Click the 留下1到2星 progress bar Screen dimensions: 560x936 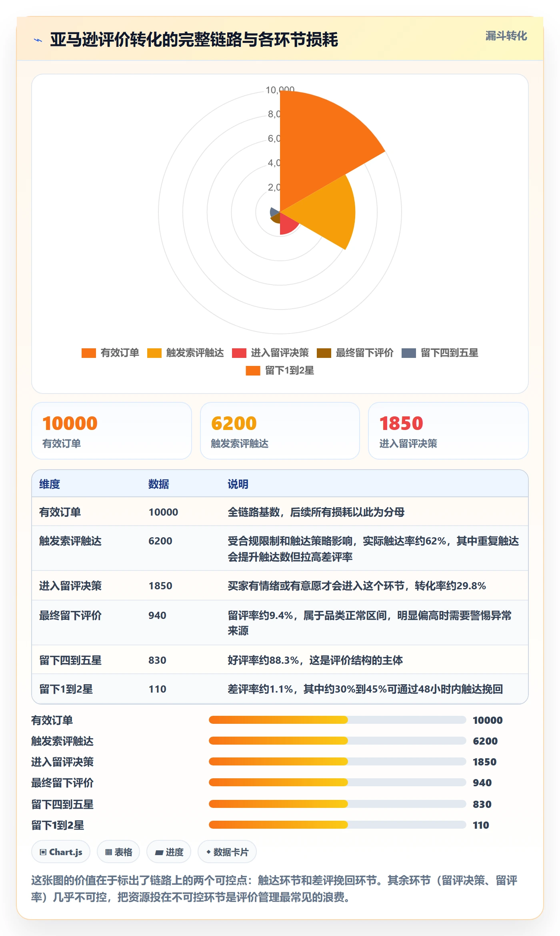337,825
